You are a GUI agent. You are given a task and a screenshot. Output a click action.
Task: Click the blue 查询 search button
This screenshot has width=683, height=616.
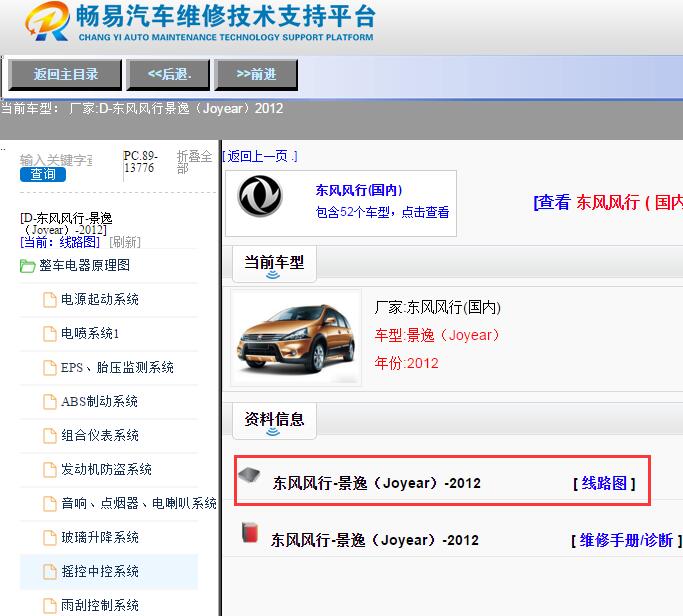[43, 175]
